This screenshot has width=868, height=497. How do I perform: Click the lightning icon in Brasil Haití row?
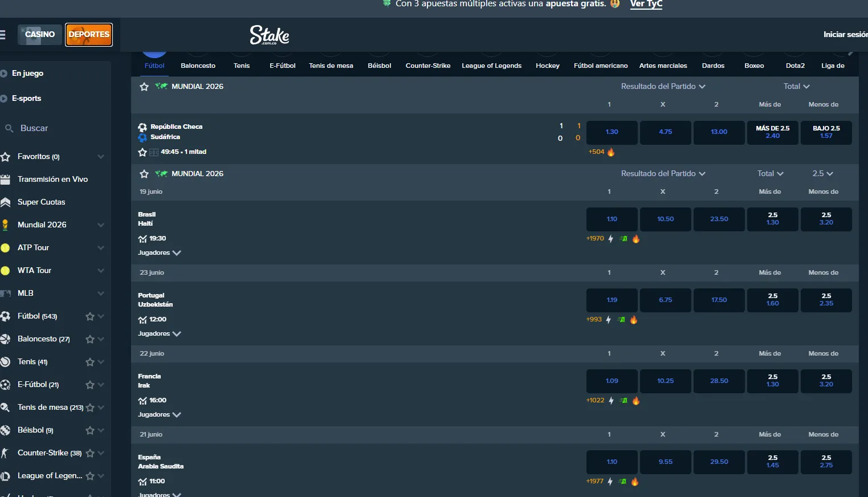click(610, 239)
